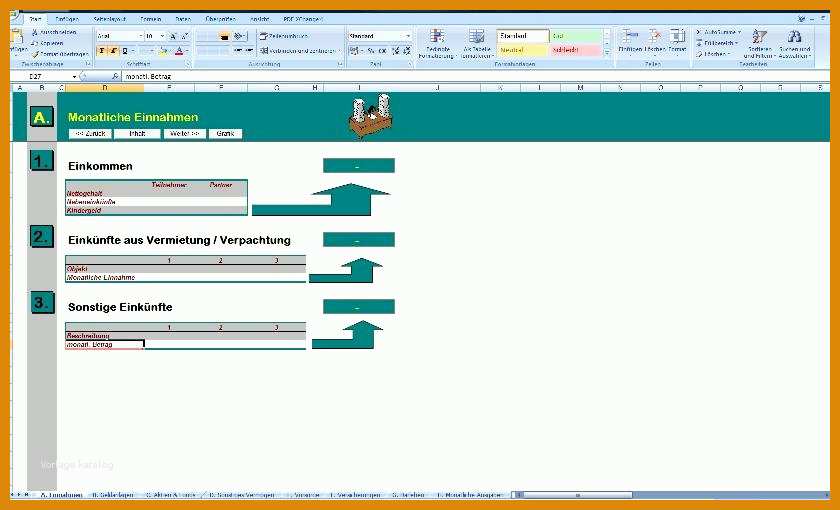This screenshot has height=510, width=840.
Task: Click the Grafik button
Action: coord(226,133)
